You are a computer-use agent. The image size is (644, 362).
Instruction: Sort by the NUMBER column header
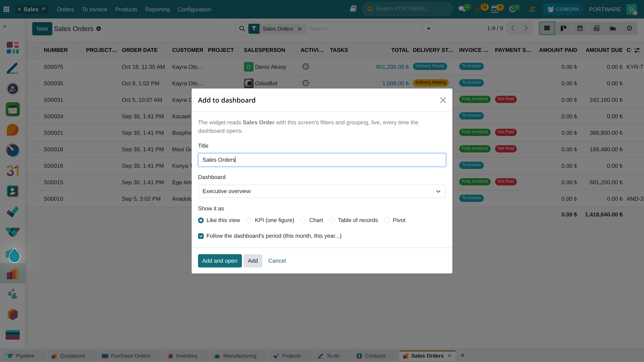(56, 50)
